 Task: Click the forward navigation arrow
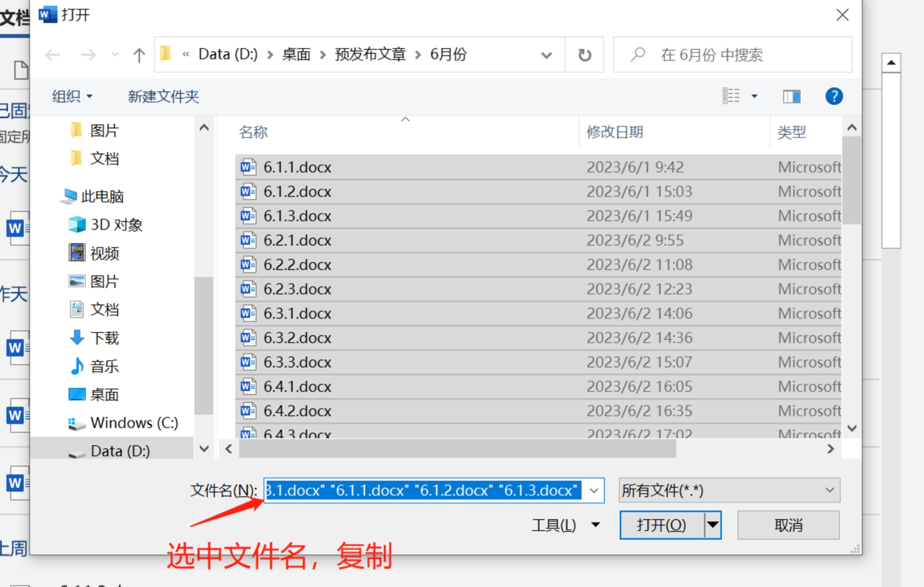[88, 55]
